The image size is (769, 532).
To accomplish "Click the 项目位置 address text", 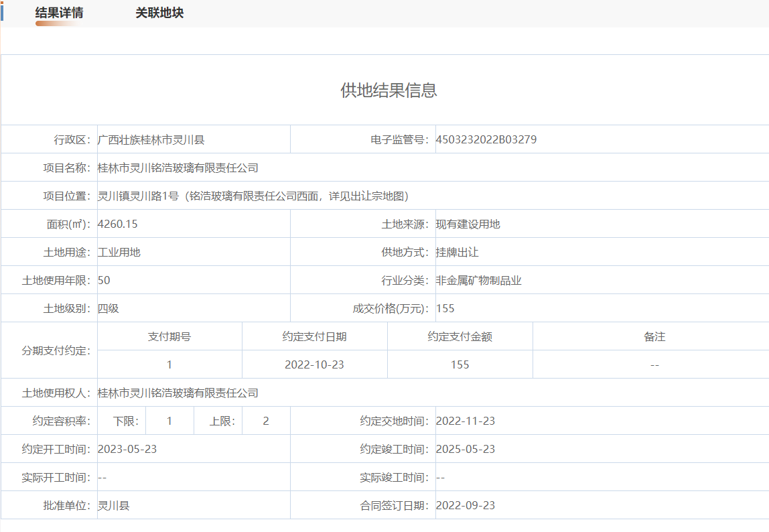I will [x=253, y=196].
